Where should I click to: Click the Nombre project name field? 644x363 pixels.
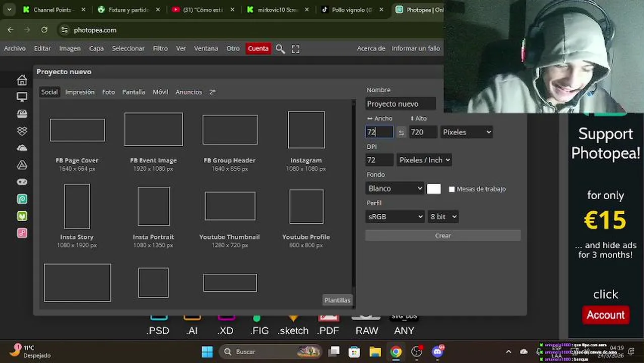click(x=401, y=104)
